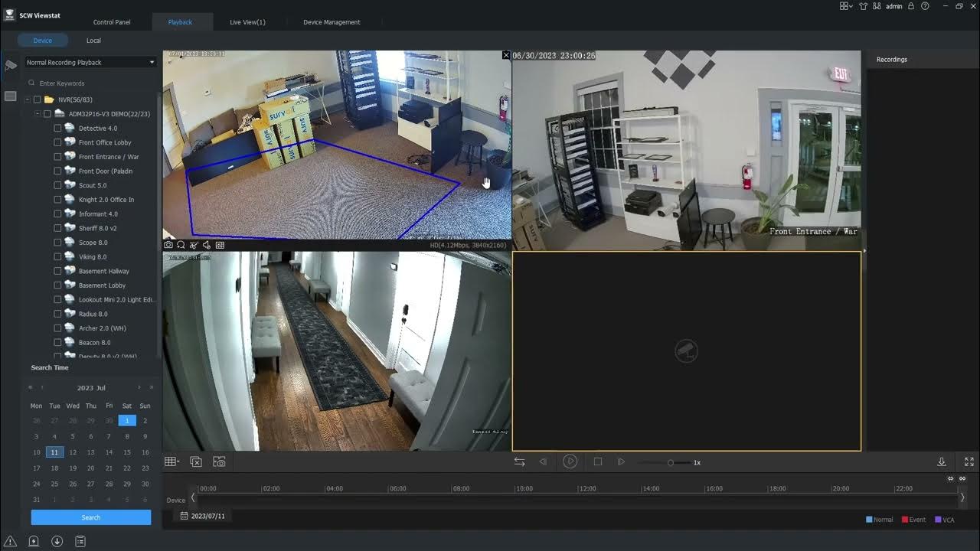
Task: Zoom in timeline with narrow arrows icon
Action: tap(951, 478)
